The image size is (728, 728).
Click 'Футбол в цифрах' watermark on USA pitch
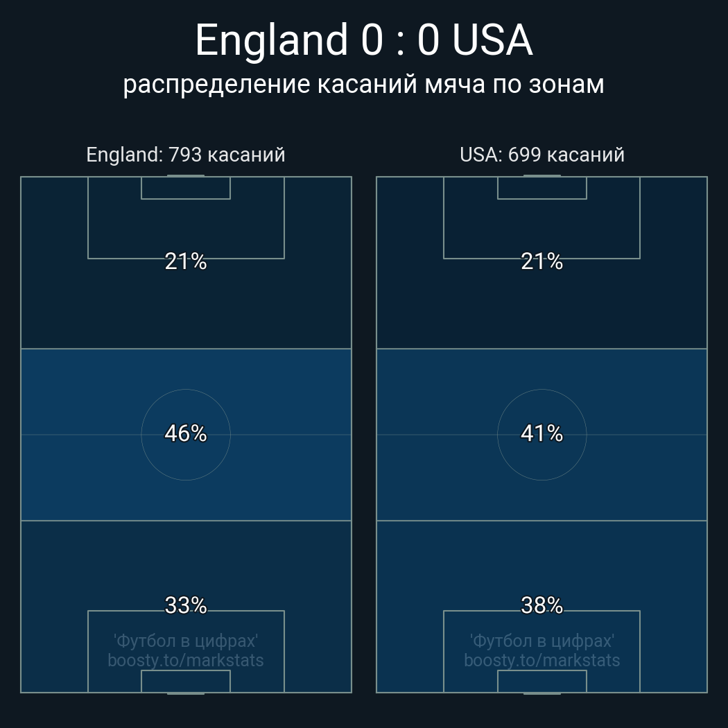click(x=541, y=641)
